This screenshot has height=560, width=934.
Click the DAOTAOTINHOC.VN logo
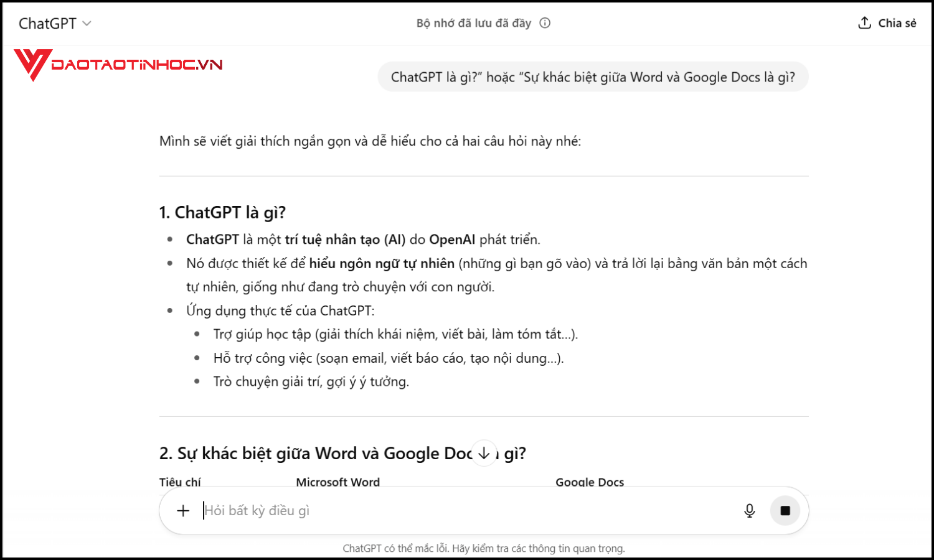(118, 64)
